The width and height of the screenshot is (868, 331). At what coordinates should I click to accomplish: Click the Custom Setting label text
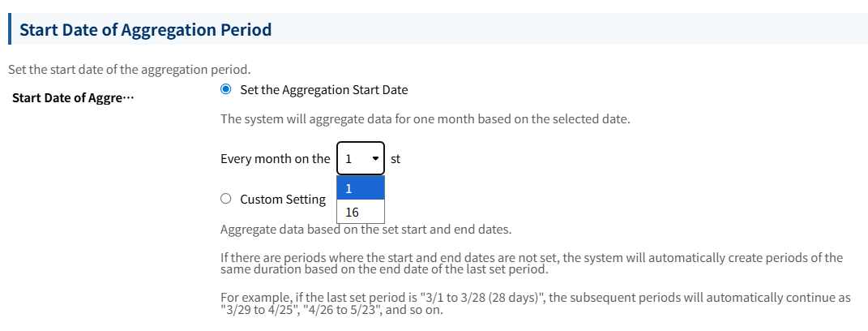(283, 199)
